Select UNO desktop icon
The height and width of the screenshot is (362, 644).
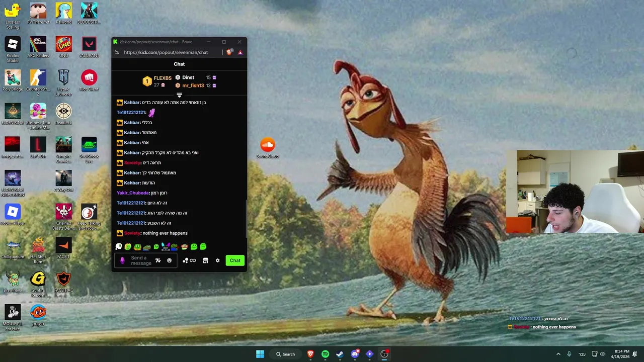63,47
